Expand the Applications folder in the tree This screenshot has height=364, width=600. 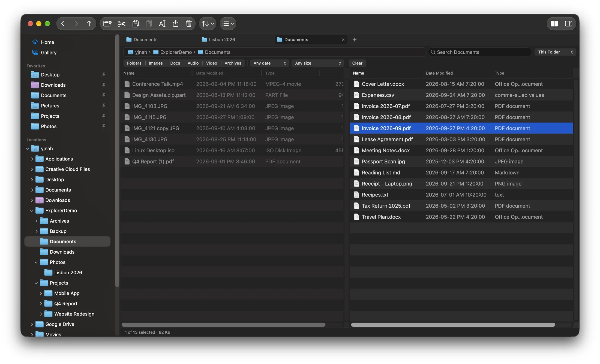(x=32, y=159)
